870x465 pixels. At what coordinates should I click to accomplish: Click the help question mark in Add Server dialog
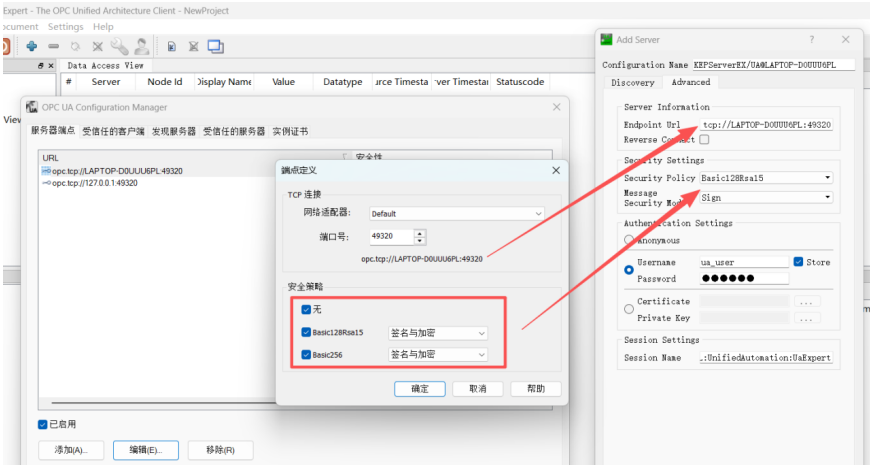coord(812,39)
